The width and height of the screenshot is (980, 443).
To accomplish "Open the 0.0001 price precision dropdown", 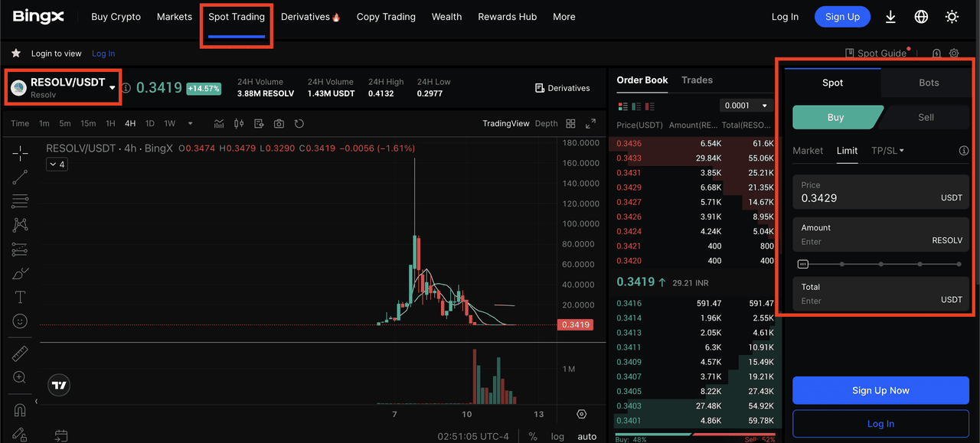I will pos(746,106).
